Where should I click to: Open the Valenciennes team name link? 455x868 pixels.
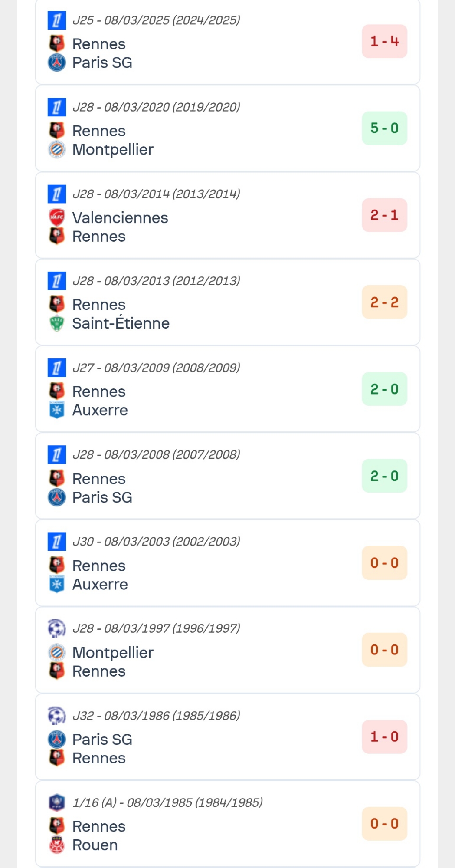click(x=120, y=218)
